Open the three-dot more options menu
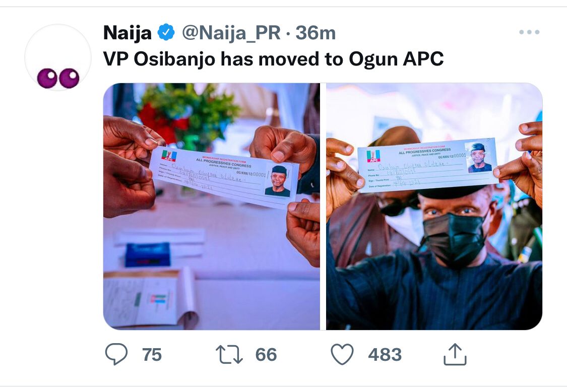The image size is (567, 392). point(529,32)
